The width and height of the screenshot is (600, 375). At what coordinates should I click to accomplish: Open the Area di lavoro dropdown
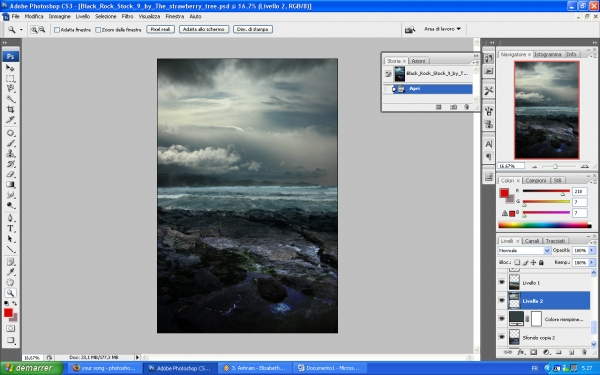(442, 29)
